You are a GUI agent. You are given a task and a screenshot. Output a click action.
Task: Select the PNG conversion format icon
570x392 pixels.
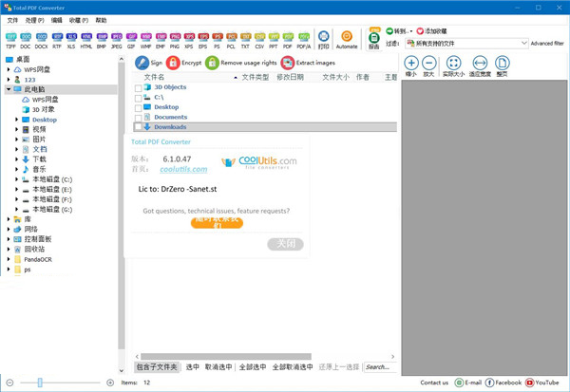[x=175, y=40]
